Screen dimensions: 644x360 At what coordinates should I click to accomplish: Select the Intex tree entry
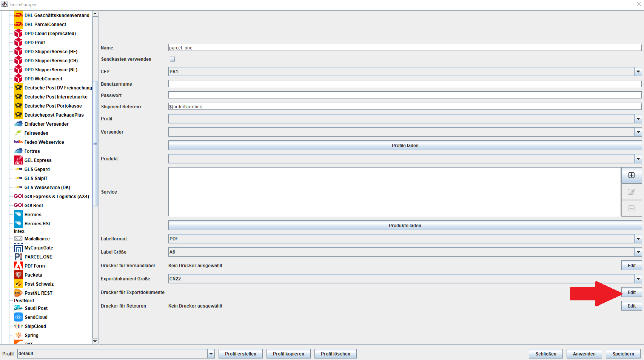pos(19,231)
